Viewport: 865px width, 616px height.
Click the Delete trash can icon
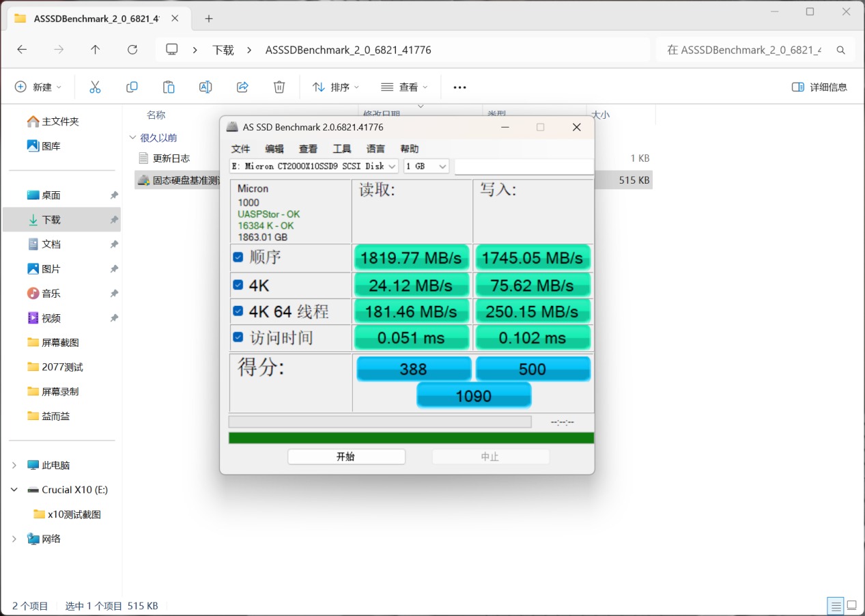point(279,87)
